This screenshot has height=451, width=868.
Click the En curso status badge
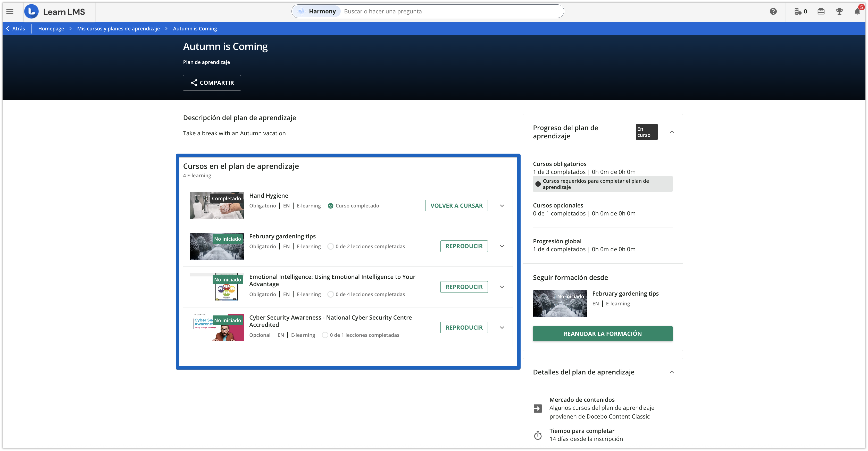tap(646, 132)
